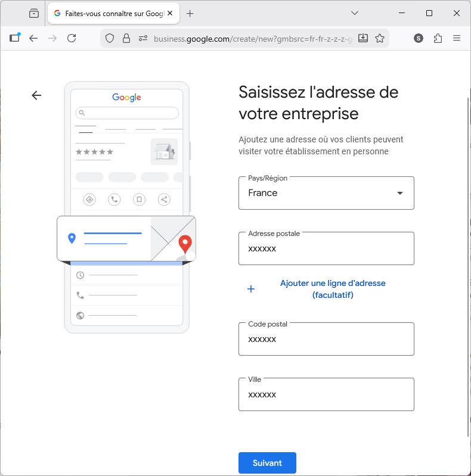471x476 pixels.
Task: Click the dropdown arrow in Pays/Région field
Action: click(x=400, y=193)
